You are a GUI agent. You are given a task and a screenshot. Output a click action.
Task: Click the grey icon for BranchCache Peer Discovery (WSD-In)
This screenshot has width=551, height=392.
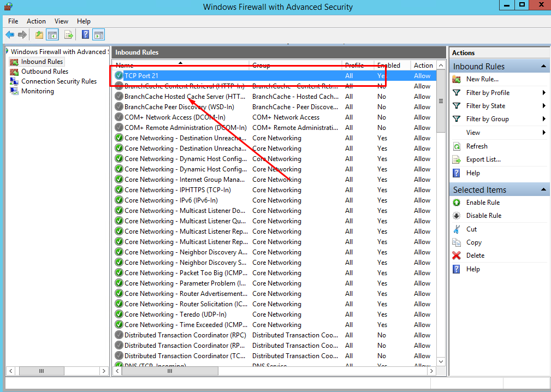click(x=119, y=107)
